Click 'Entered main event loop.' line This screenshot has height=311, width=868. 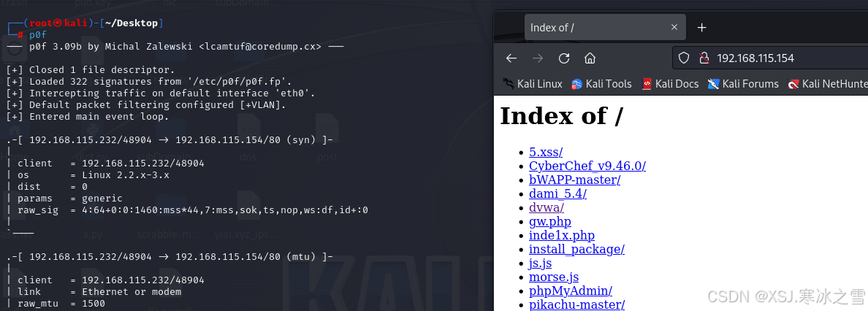(88, 117)
